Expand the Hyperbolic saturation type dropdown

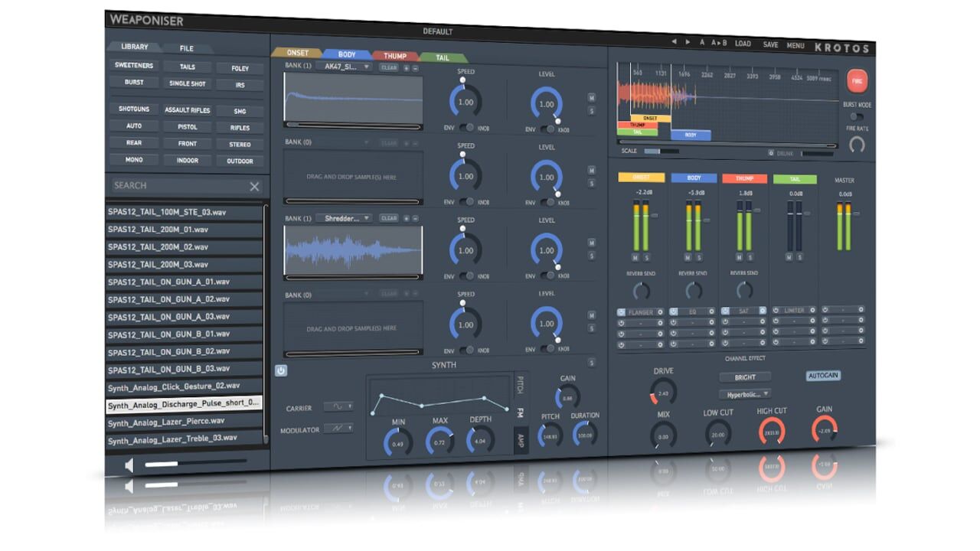(x=744, y=394)
